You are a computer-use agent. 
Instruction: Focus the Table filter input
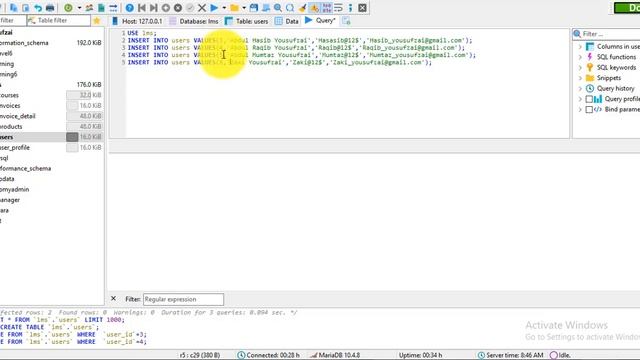pyautogui.click(x=58, y=20)
